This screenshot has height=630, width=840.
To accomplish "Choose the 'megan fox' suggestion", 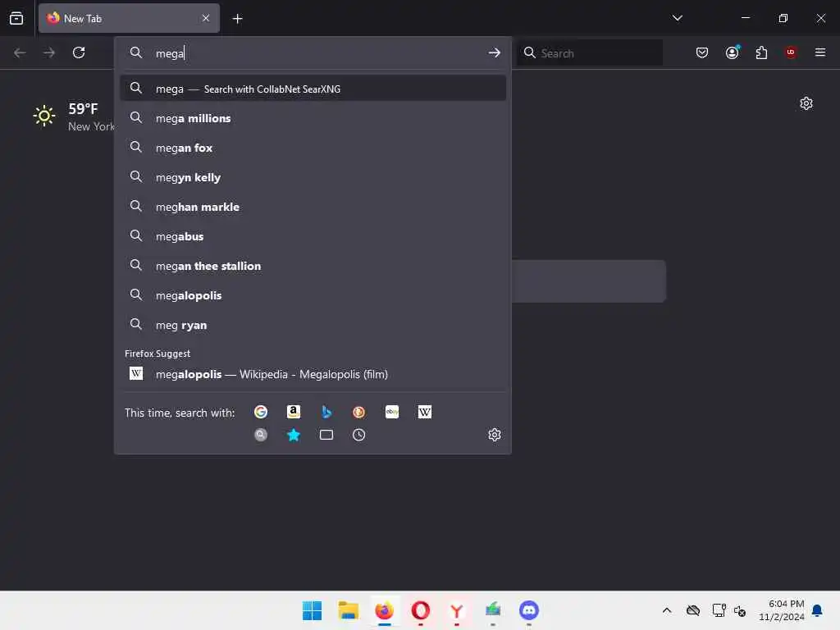I will point(313,148).
